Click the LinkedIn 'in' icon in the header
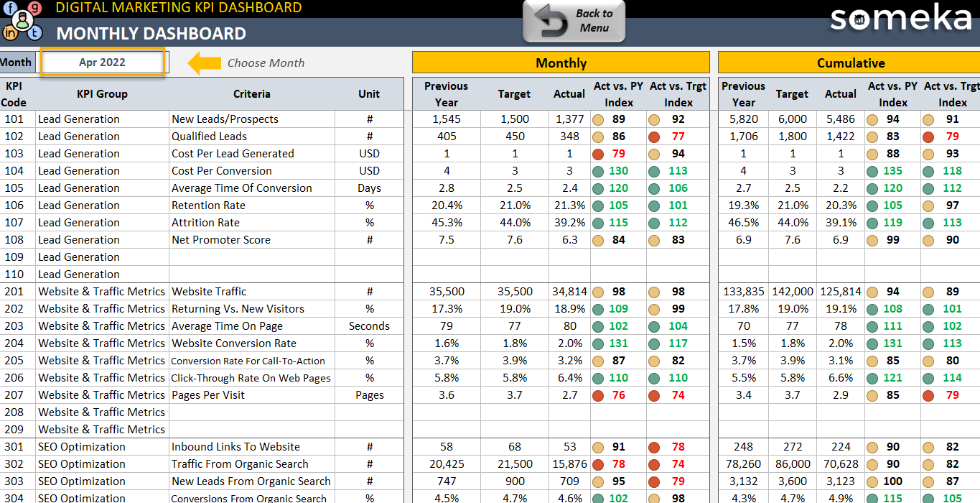Screen dimensions: 980x503 click(11, 32)
